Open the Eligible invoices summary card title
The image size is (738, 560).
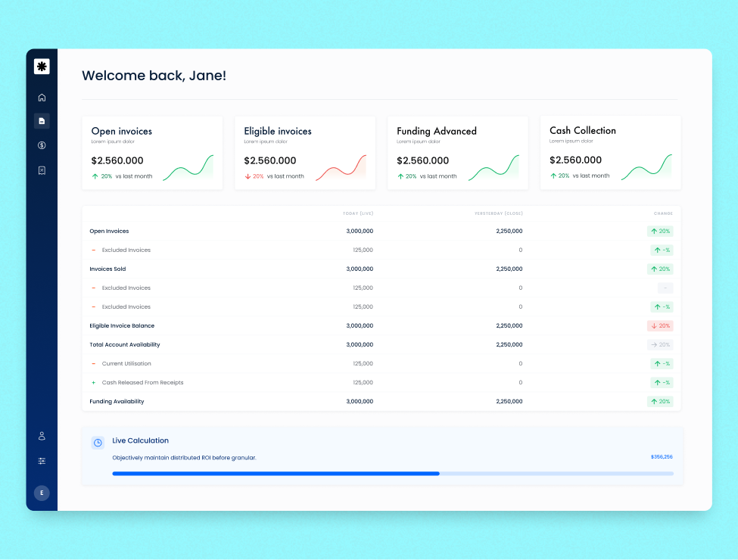point(278,131)
